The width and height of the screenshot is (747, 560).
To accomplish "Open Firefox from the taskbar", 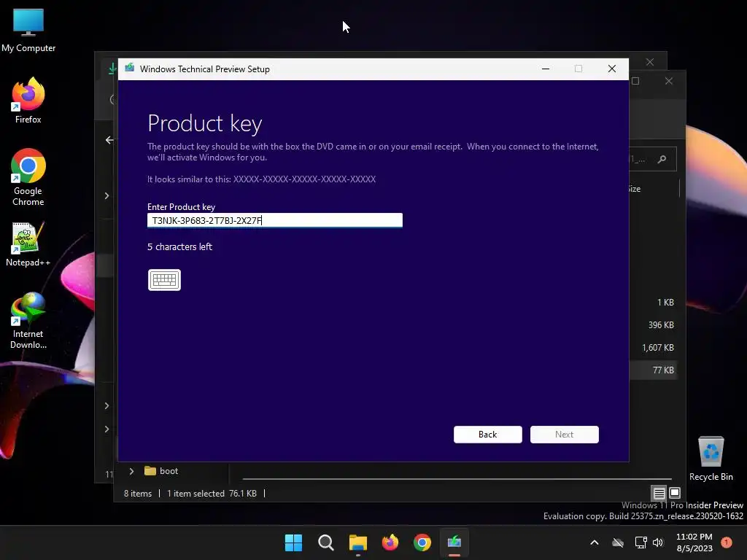I will tap(390, 542).
